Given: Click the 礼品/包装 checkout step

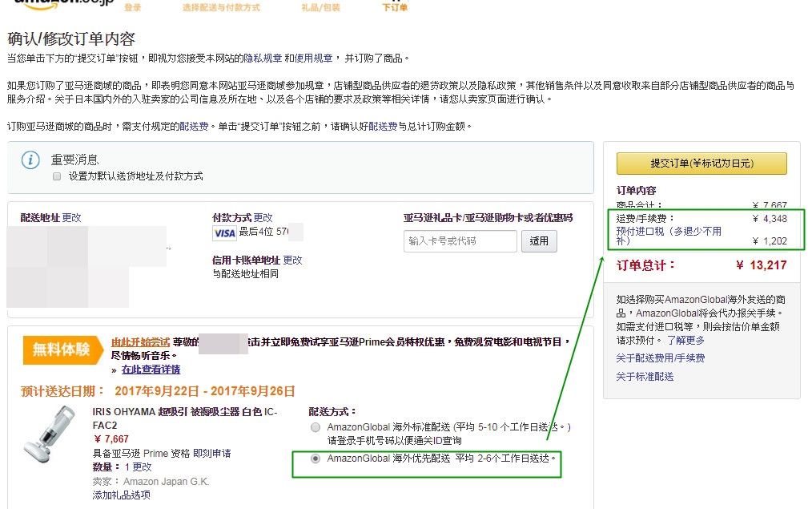Looking at the screenshot, I should pyautogui.click(x=321, y=8).
